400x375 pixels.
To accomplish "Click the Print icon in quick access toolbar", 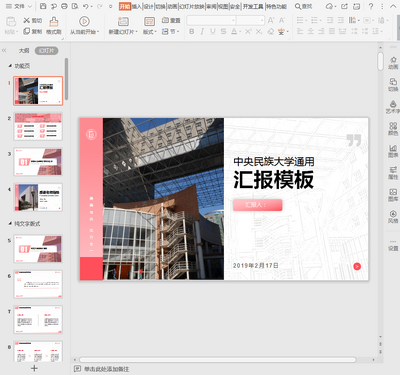I will point(65,6).
